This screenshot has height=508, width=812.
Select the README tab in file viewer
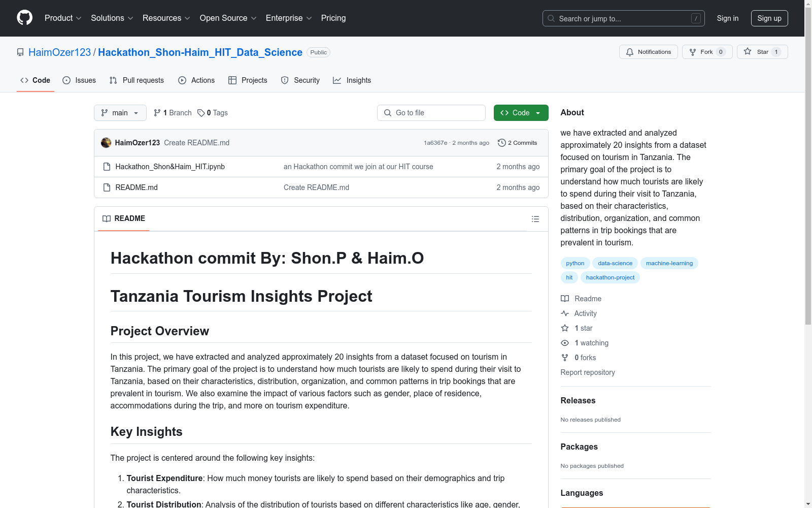point(124,218)
